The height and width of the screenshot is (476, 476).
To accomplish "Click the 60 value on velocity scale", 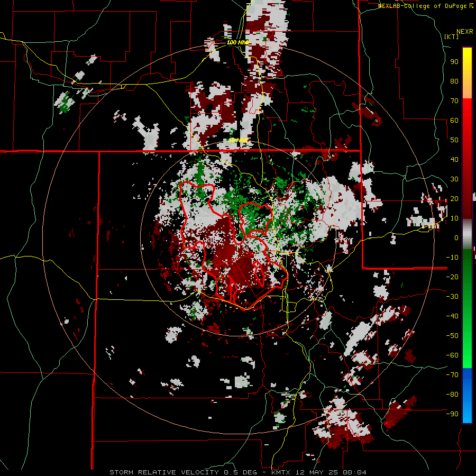I will [x=454, y=121].
